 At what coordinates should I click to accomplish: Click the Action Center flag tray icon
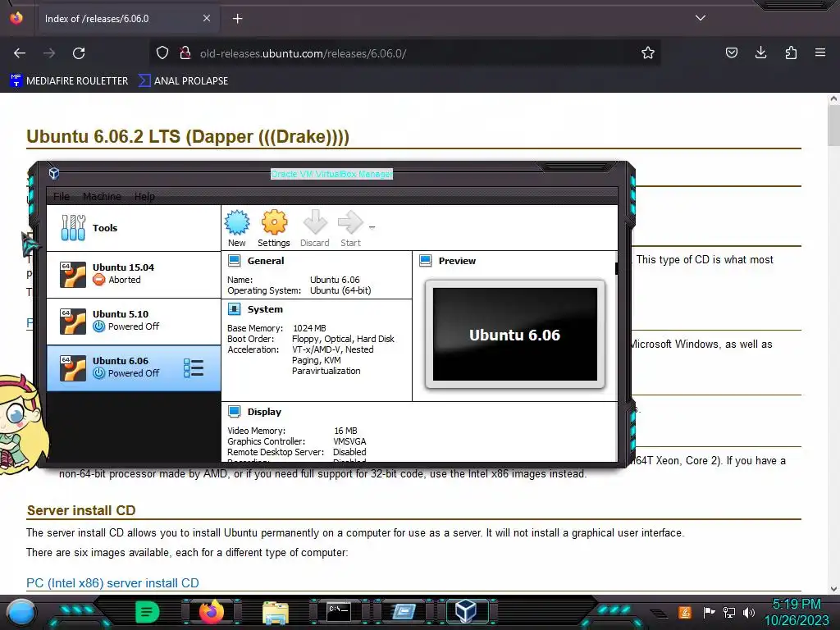click(x=709, y=612)
